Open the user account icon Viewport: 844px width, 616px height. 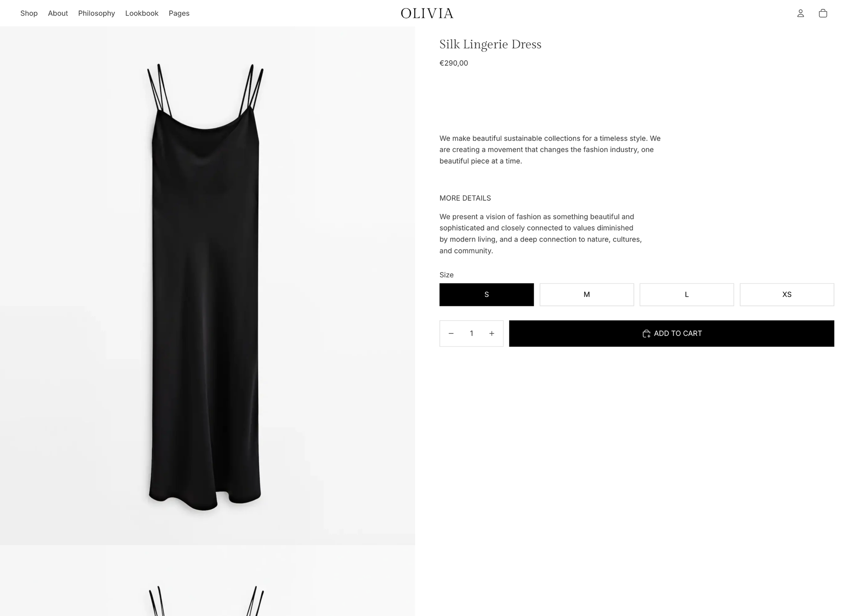click(800, 13)
